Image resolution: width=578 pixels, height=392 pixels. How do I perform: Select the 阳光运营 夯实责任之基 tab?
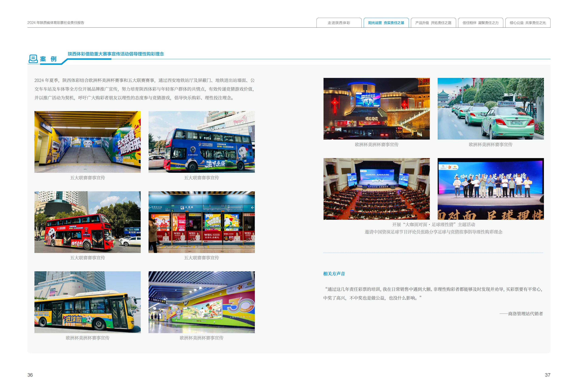[x=386, y=23]
